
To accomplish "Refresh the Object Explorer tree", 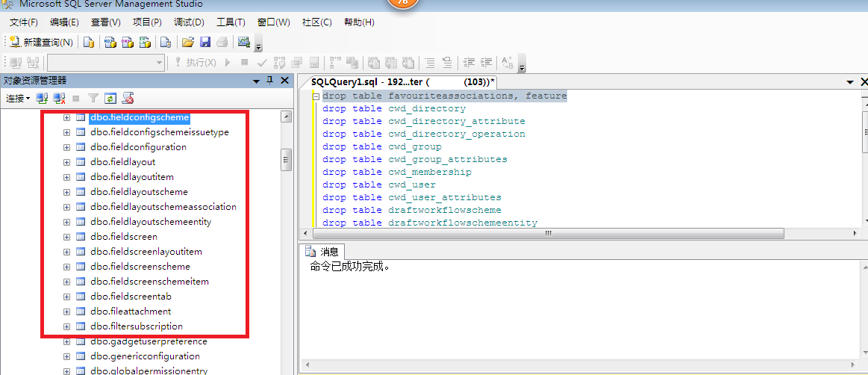I will [110, 98].
